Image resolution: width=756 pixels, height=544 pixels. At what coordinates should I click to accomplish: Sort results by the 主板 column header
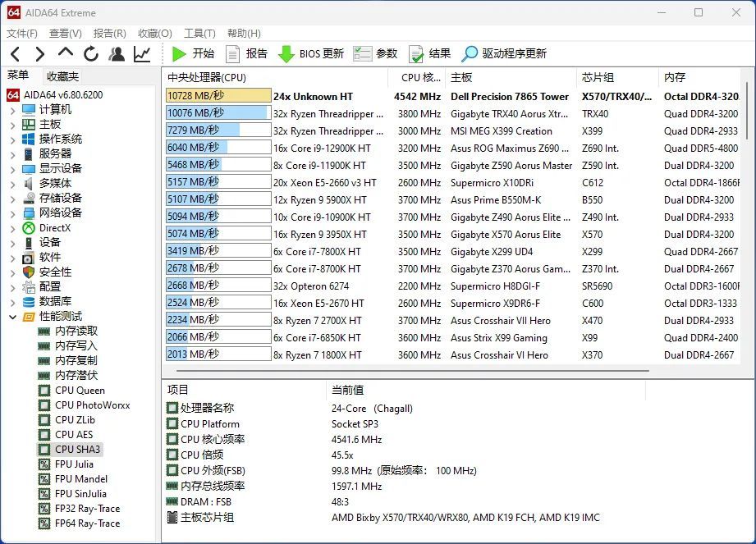coord(460,75)
